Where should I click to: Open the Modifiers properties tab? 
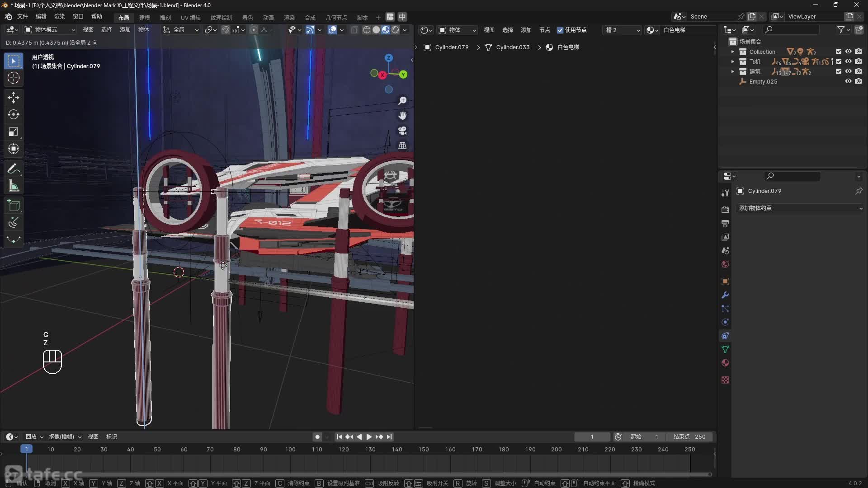[725, 295]
